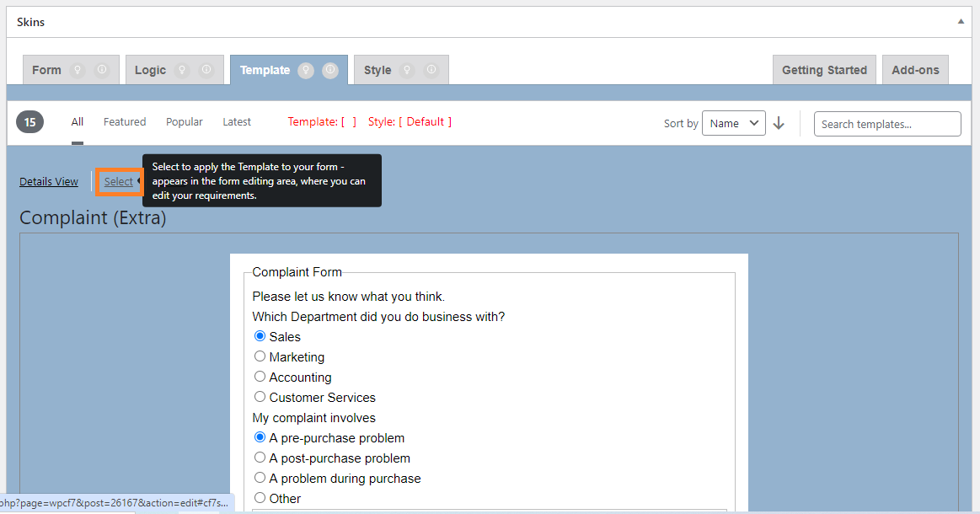Select the Marketing radio button
Screen dimensions: 980x514
point(260,356)
